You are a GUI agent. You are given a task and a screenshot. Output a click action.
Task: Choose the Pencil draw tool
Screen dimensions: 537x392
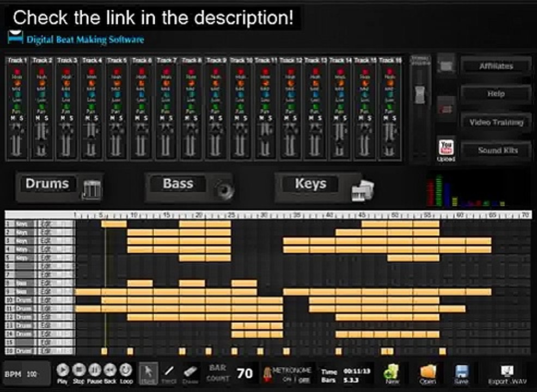click(169, 372)
